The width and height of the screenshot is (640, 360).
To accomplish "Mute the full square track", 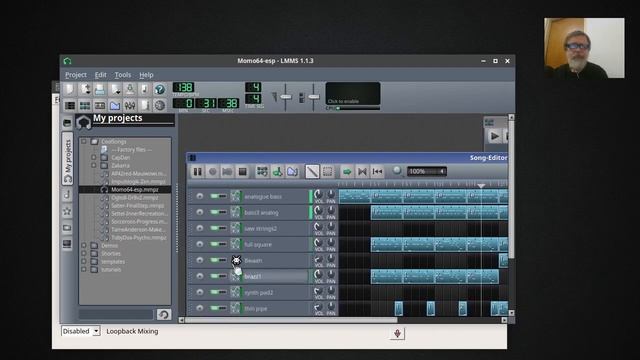I will point(214,244).
